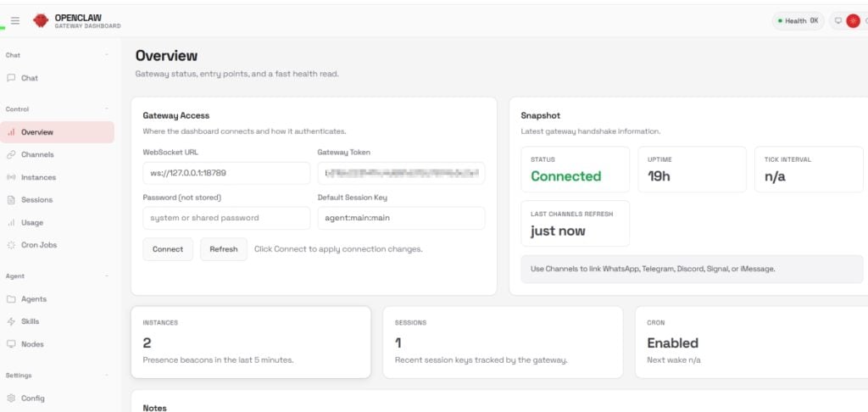The width and height of the screenshot is (868, 412).
Task: Toggle the hamburger sidebar menu icon
Action: pyautogui.click(x=15, y=20)
